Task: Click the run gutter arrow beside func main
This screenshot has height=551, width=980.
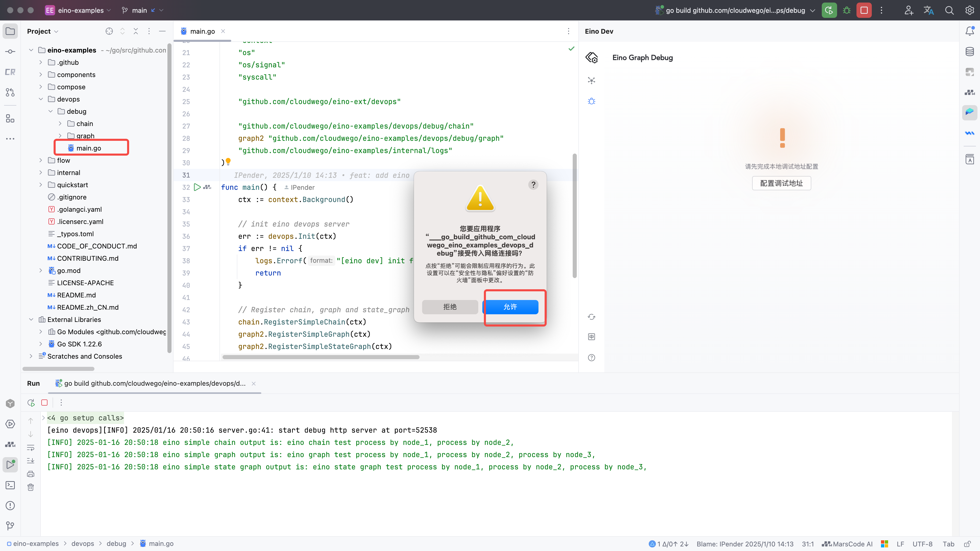Action: click(x=197, y=187)
